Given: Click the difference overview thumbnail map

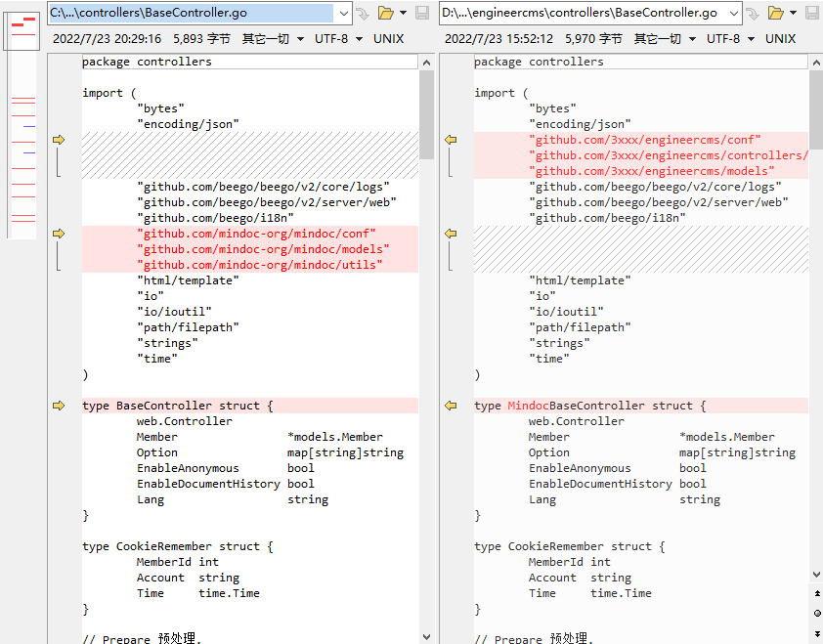Looking at the screenshot, I should pos(22,127).
